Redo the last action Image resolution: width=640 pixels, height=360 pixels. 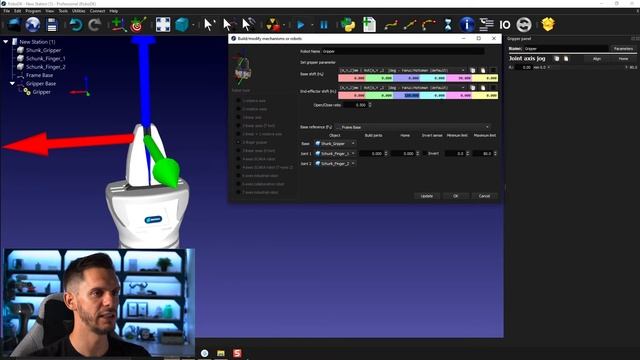tap(95, 25)
